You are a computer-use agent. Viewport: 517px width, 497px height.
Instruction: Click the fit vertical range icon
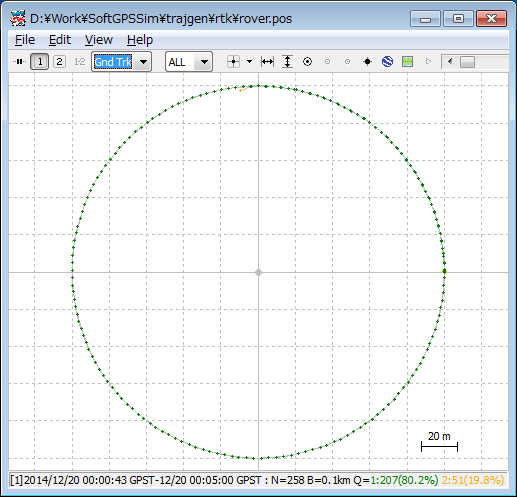click(287, 62)
